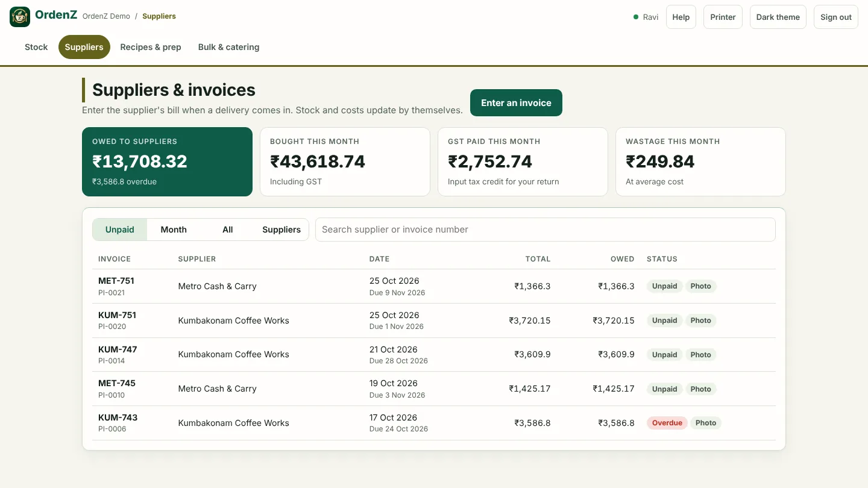
Task: Click the Ravi user indicator
Action: click(646, 17)
